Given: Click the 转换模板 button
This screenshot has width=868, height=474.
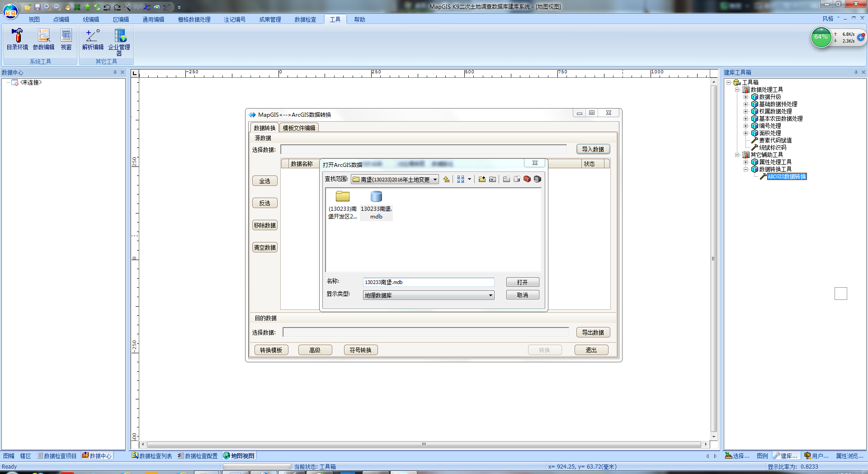Looking at the screenshot, I should tap(271, 350).
